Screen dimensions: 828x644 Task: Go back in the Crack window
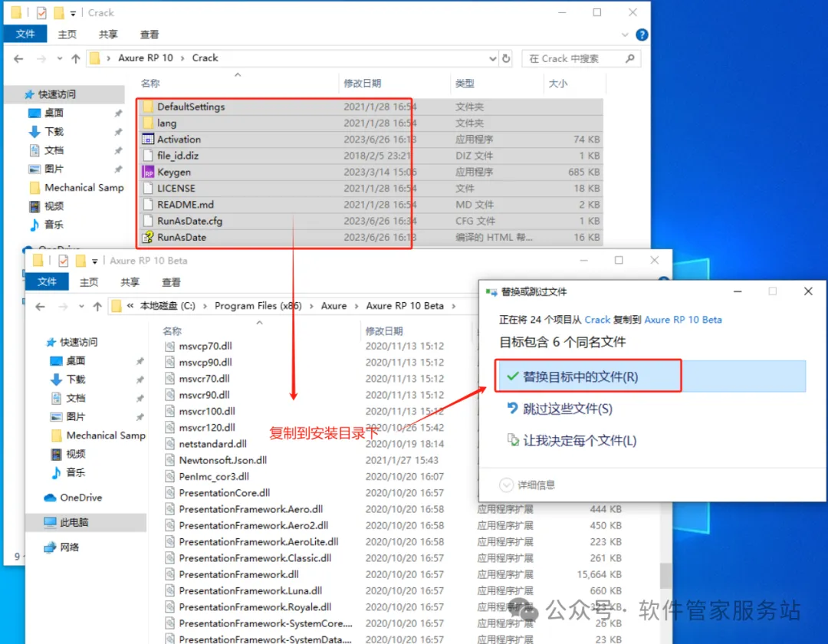(18, 58)
